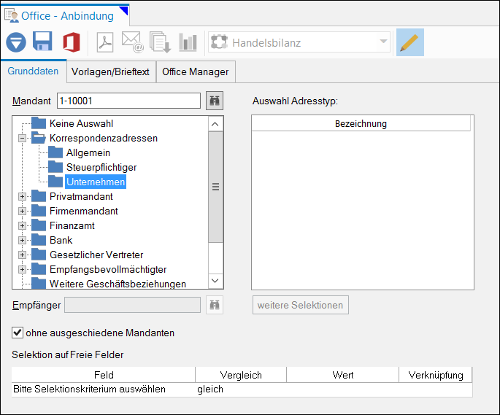
Task: Click the bar chart icon in toolbar
Action: coord(188,42)
